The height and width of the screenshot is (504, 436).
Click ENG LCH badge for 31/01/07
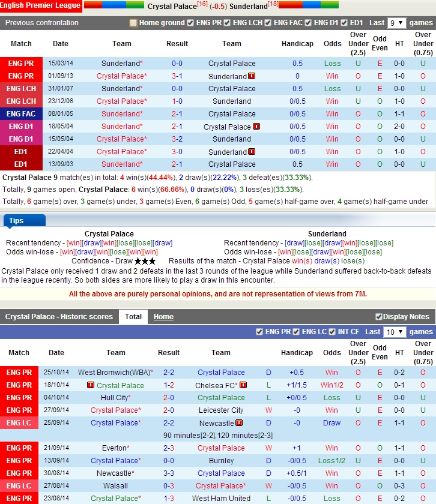click(21, 89)
